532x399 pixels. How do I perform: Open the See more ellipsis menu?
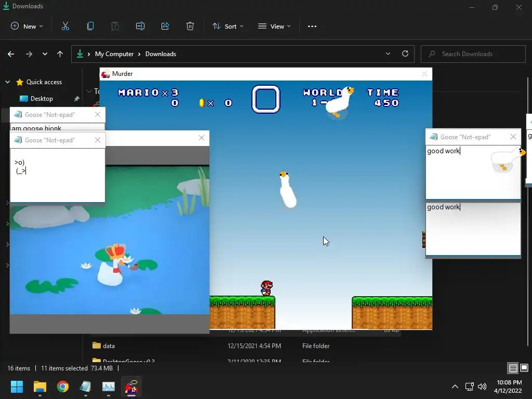tap(312, 26)
